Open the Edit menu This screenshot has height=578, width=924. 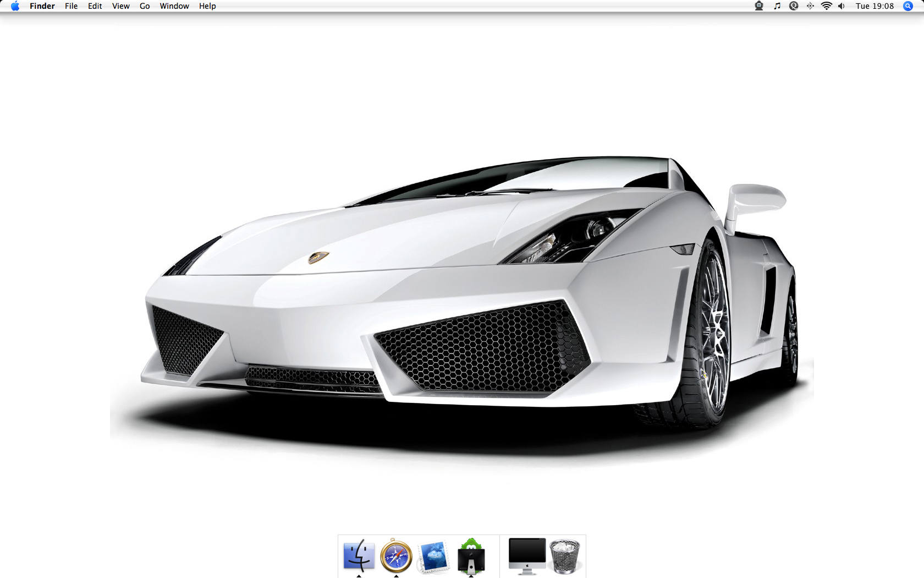point(95,6)
